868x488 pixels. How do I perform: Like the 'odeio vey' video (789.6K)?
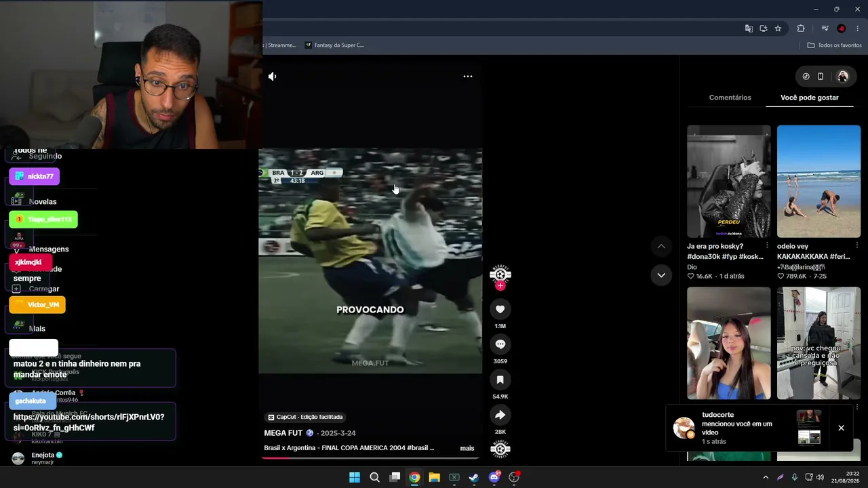tap(781, 277)
